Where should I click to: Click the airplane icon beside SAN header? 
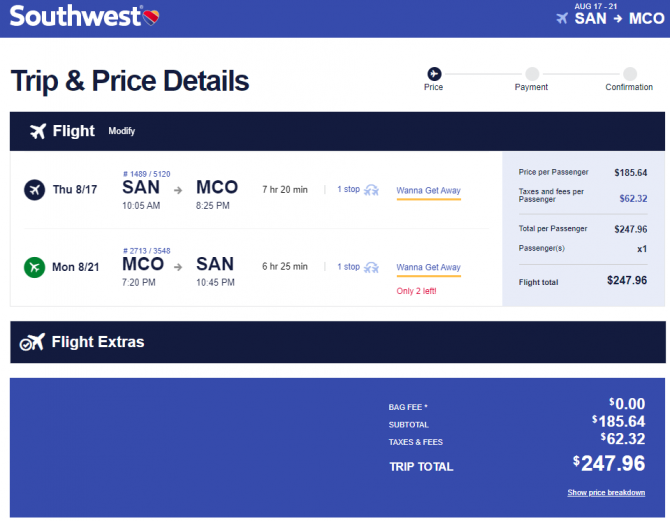point(562,18)
